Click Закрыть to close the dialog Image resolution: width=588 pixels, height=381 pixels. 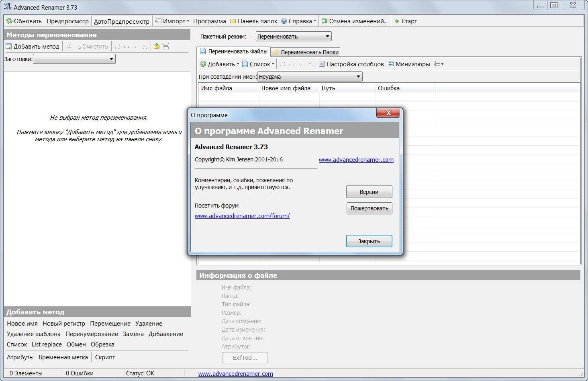point(369,241)
